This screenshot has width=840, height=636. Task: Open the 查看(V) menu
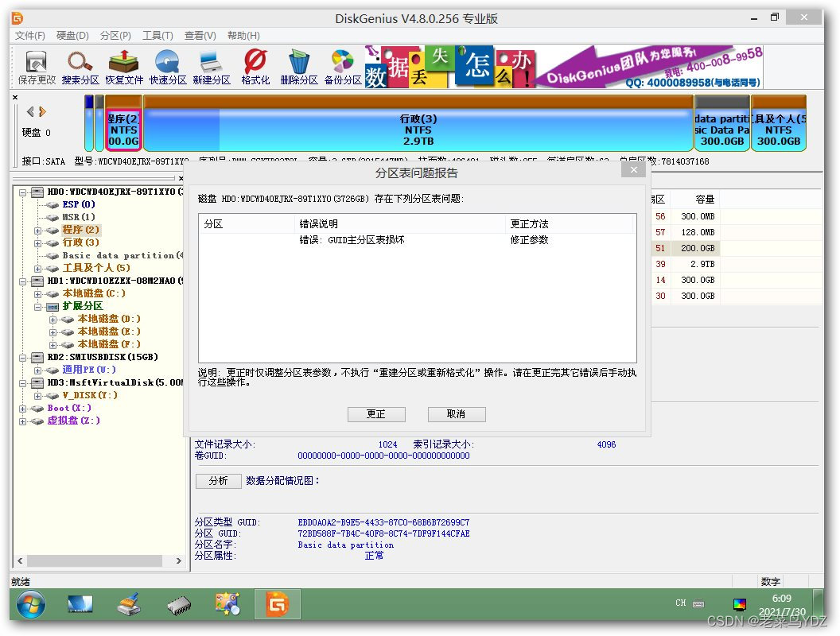[x=200, y=35]
